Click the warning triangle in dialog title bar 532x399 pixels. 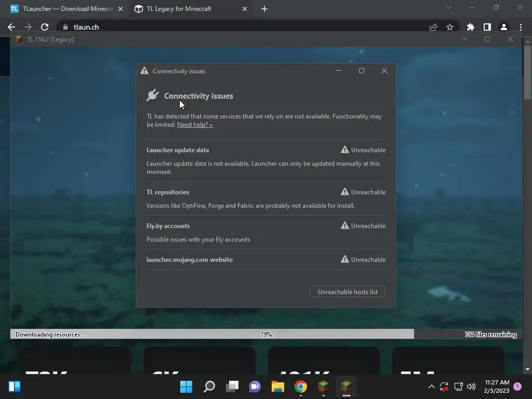[144, 71]
